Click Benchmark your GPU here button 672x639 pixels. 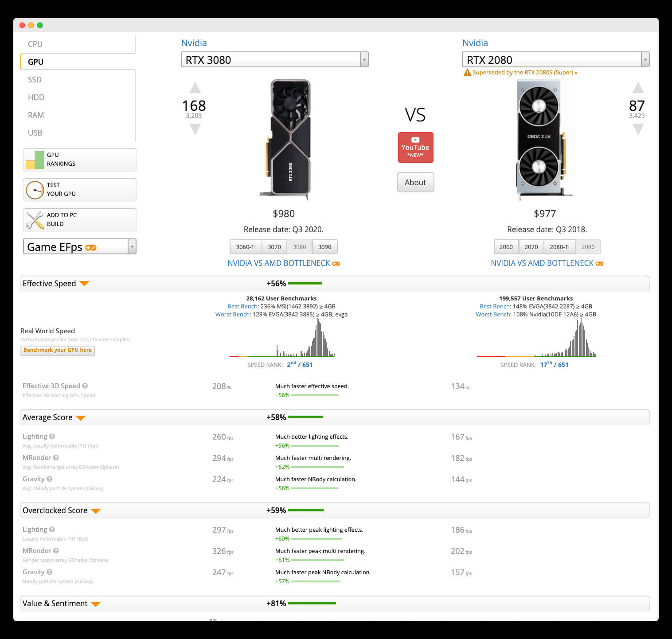[58, 350]
